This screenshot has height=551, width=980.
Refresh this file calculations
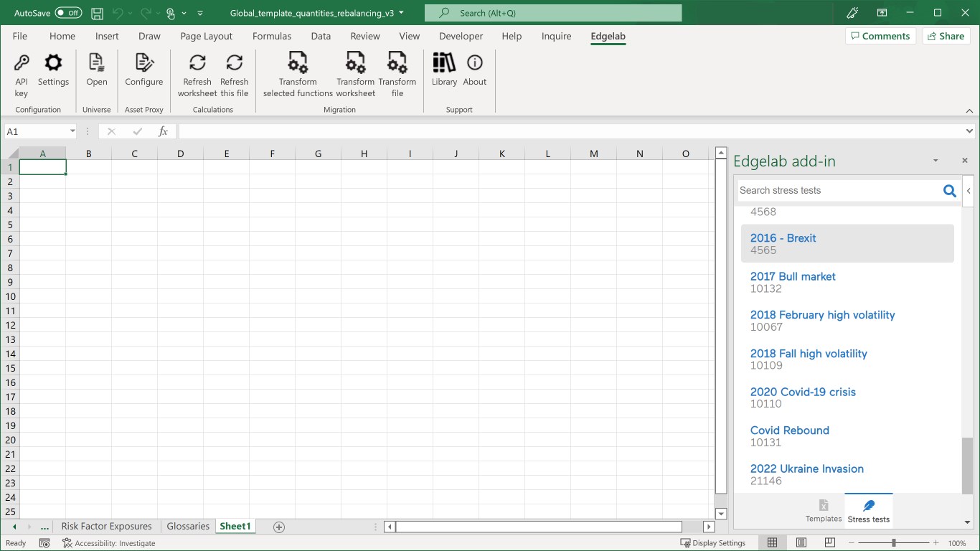[x=234, y=75]
